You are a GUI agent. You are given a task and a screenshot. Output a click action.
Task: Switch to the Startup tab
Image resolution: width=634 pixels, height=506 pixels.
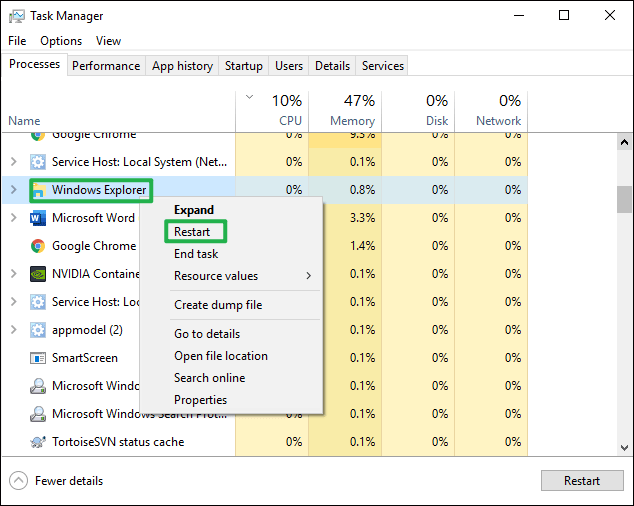tap(244, 66)
